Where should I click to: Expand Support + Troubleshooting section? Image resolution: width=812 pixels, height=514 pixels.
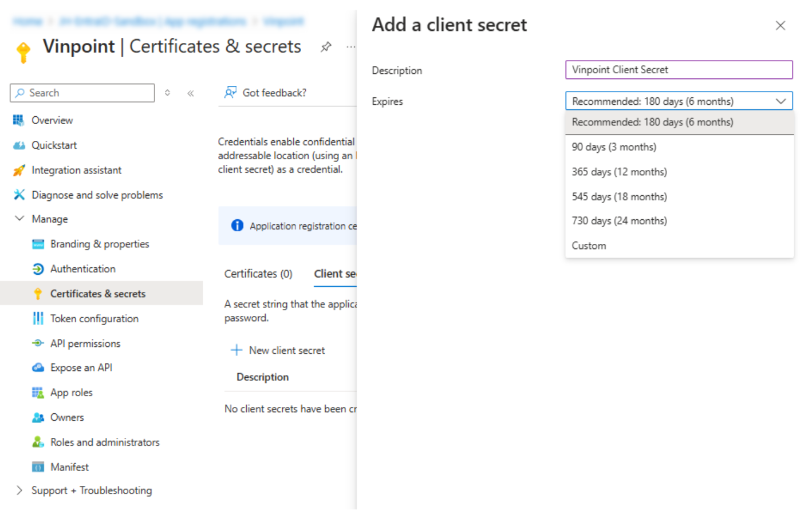pyautogui.click(x=19, y=490)
